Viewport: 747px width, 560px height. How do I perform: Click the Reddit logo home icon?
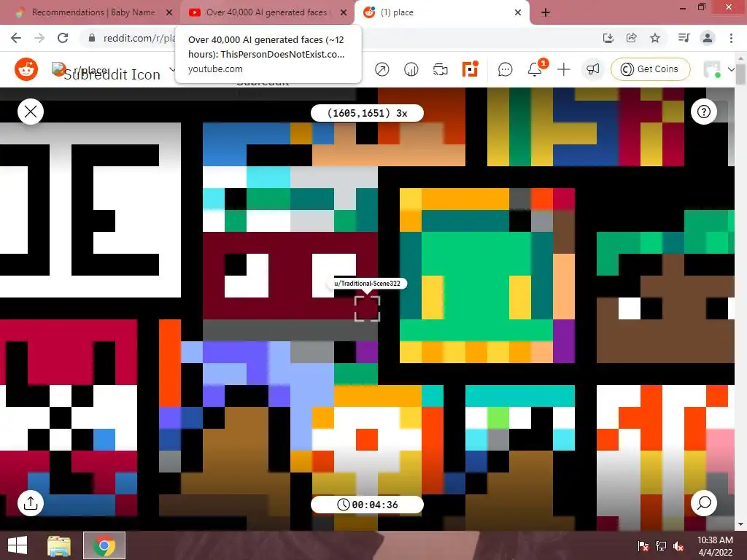pyautogui.click(x=26, y=69)
